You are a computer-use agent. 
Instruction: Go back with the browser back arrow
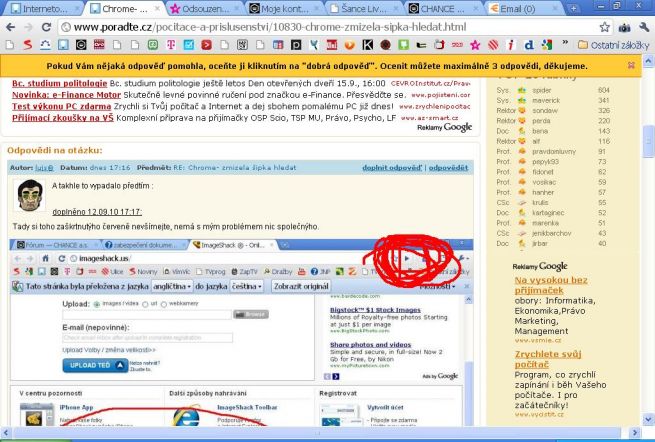pos(10,28)
